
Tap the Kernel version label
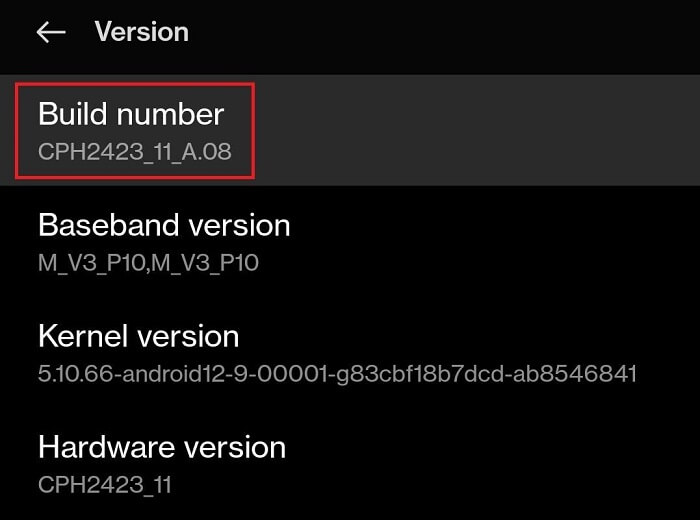[138, 336]
